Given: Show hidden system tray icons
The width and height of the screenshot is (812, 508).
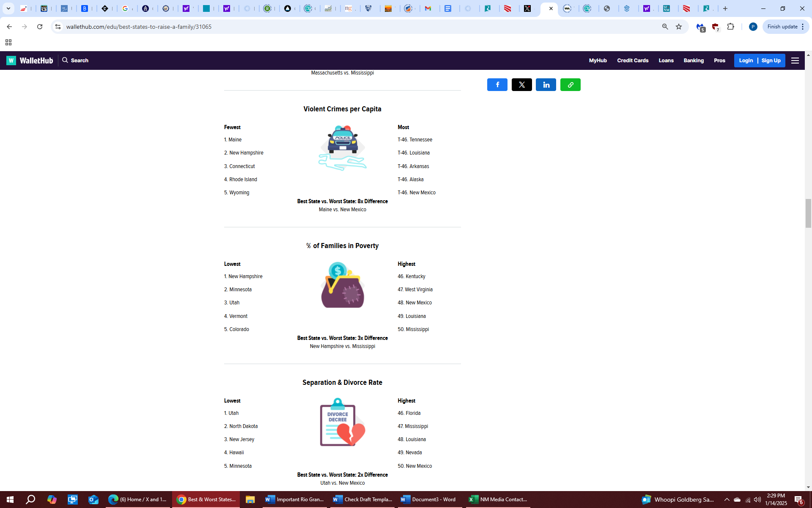Looking at the screenshot, I should pyautogui.click(x=727, y=500).
